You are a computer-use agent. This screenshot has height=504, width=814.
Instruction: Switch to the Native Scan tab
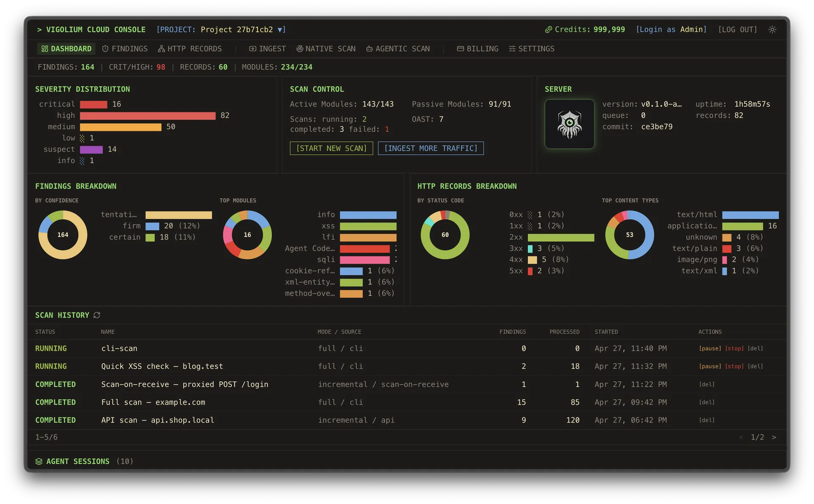pos(326,49)
